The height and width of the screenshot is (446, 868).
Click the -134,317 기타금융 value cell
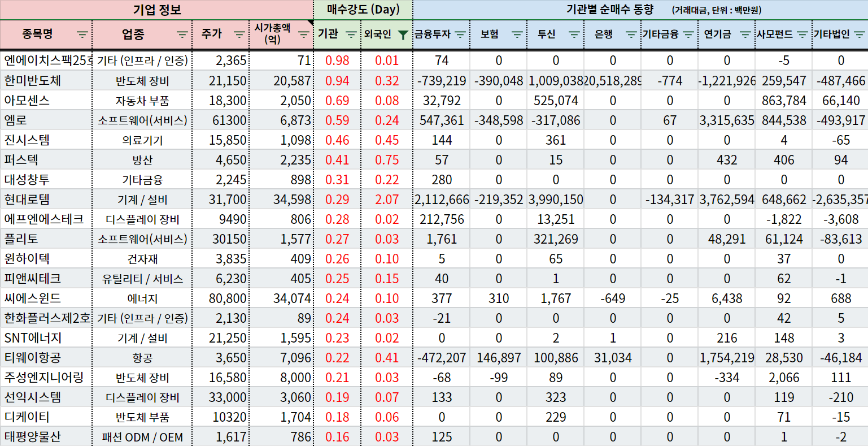670,199
